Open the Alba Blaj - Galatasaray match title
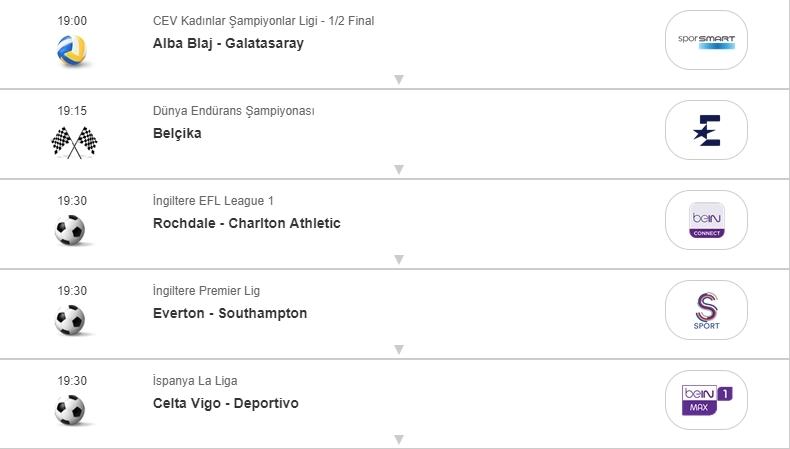 228,43
